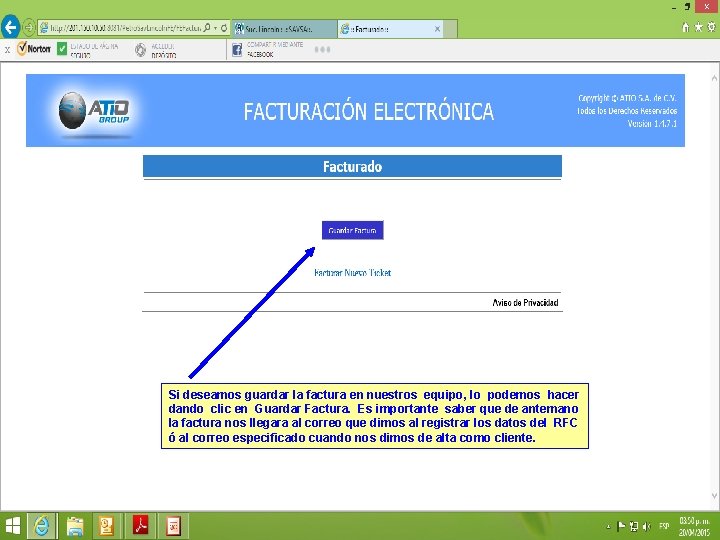Image resolution: width=720 pixels, height=540 pixels.
Task: Open File Explorer from the taskbar
Action: coord(74,526)
